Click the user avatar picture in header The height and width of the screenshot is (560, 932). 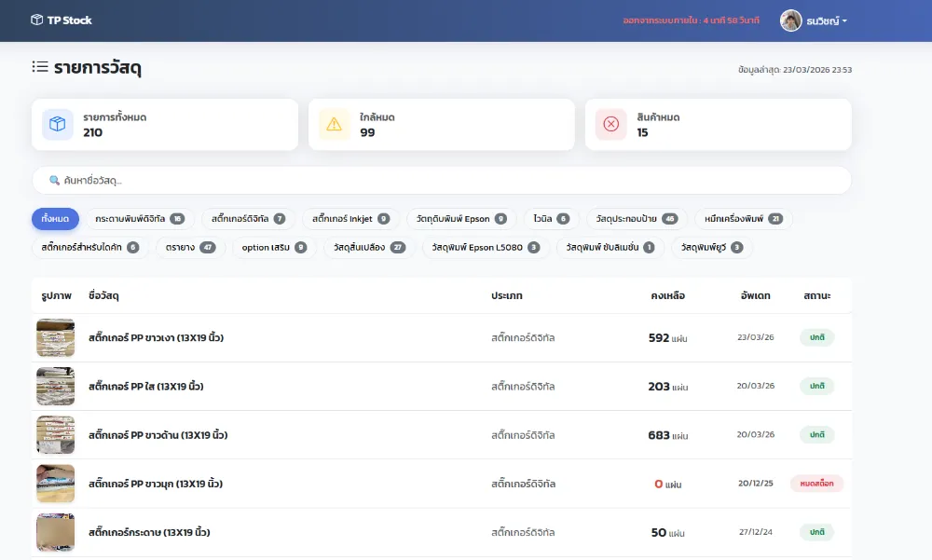point(790,20)
